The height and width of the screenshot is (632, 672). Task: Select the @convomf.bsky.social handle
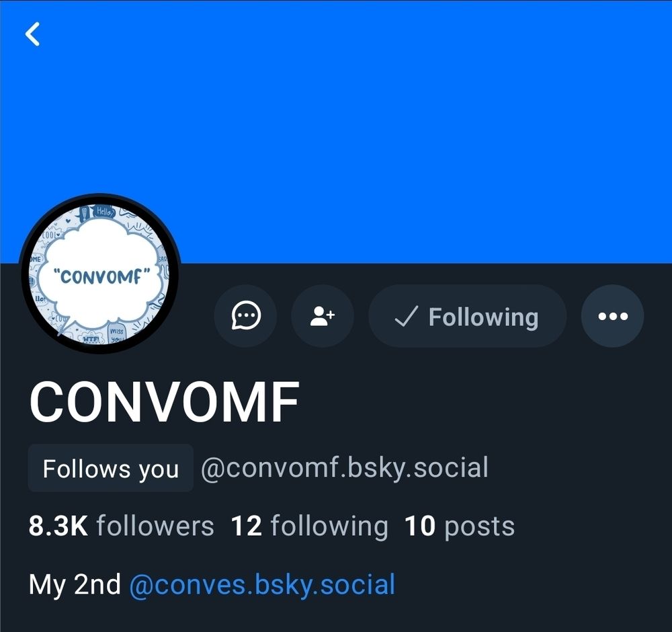coord(345,468)
